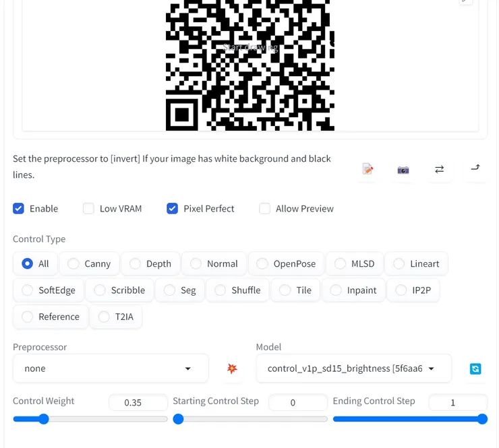Select the Lineart control type
This screenshot has width=499, height=448.
click(x=416, y=263)
